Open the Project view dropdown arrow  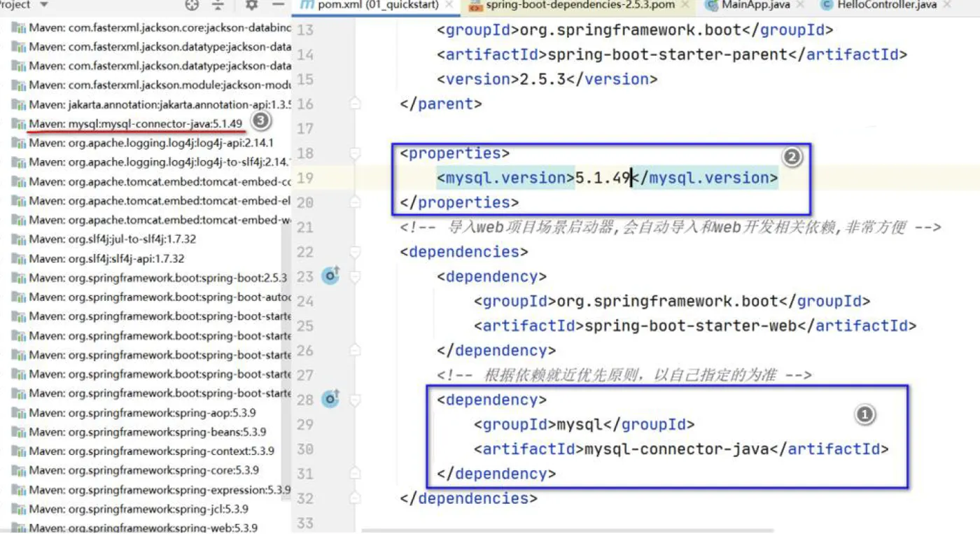pos(44,5)
